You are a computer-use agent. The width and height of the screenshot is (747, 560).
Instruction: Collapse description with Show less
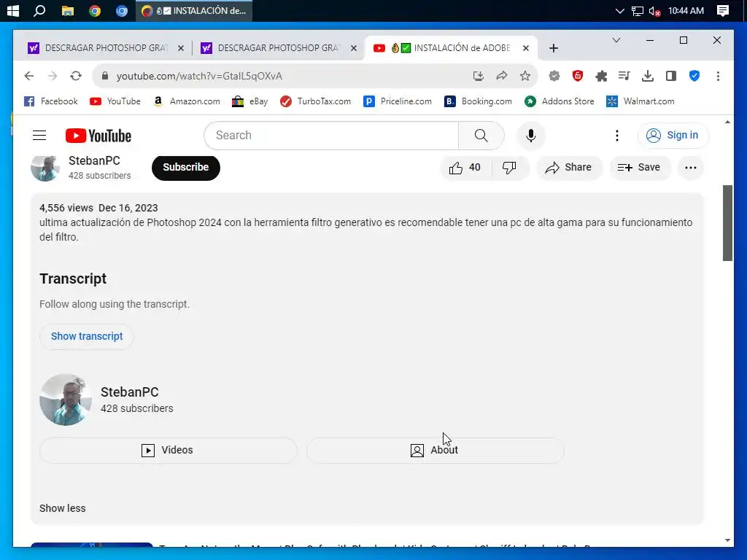(63, 508)
